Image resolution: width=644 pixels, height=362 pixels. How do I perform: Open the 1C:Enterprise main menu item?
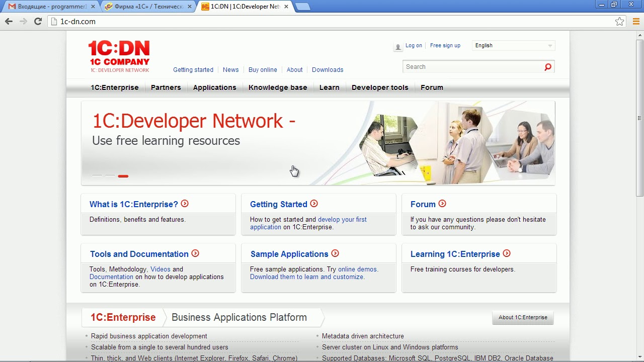(x=115, y=87)
